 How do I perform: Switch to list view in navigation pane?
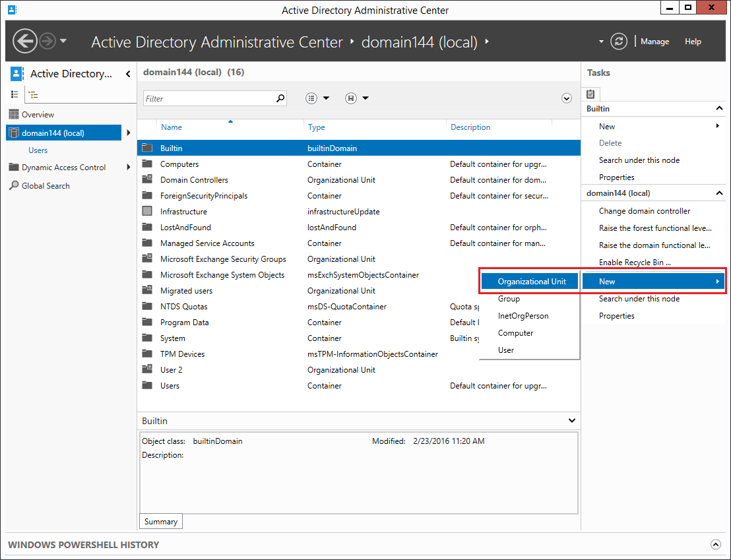pos(15,95)
